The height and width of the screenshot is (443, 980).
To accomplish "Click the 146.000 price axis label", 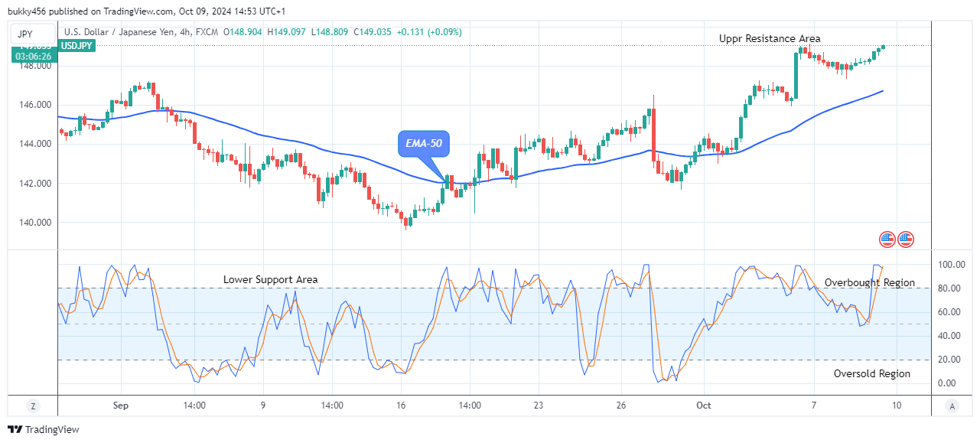I will click(35, 105).
